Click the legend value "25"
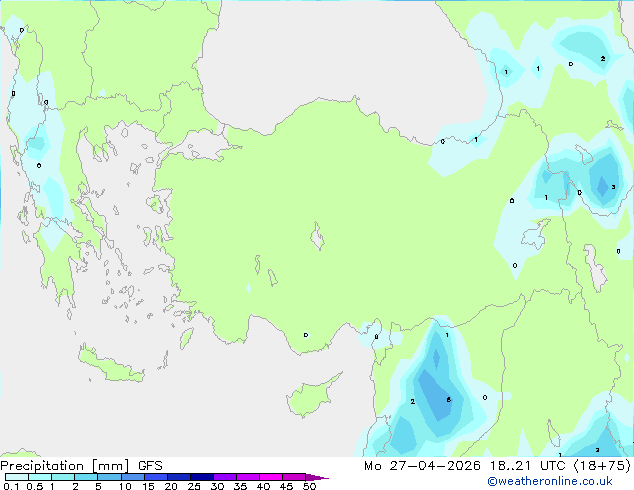The width and height of the screenshot is (634, 490). click(194, 486)
